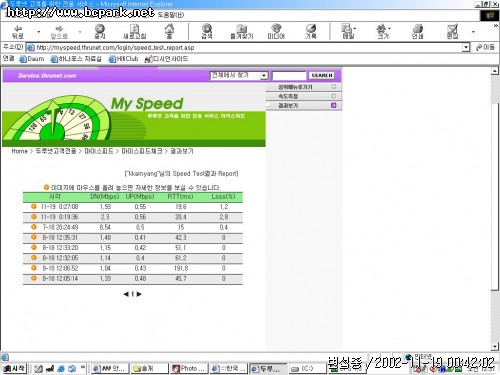This screenshot has width=500, height=375.
Task: Select 상위메뉴로가기 in the side menu
Action: pos(295,87)
